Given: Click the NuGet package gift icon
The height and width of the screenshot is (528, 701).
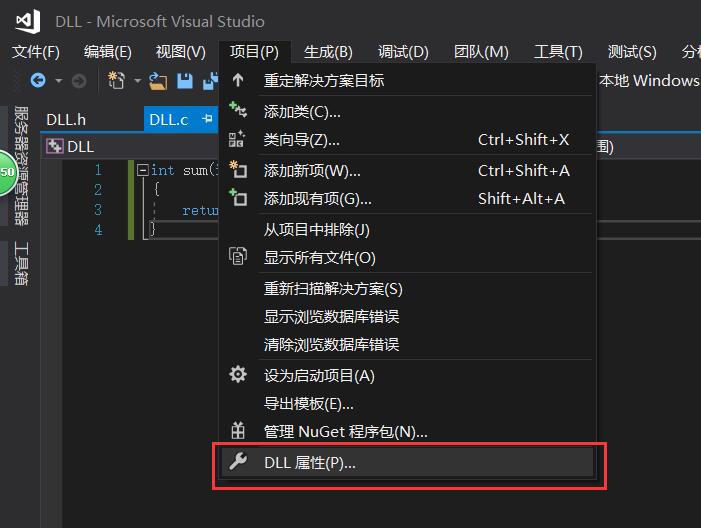Looking at the screenshot, I should point(238,431).
